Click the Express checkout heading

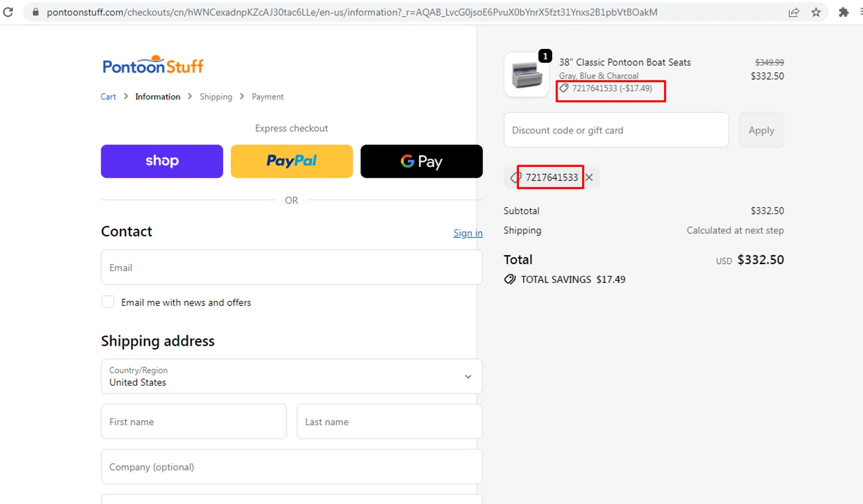coord(292,128)
